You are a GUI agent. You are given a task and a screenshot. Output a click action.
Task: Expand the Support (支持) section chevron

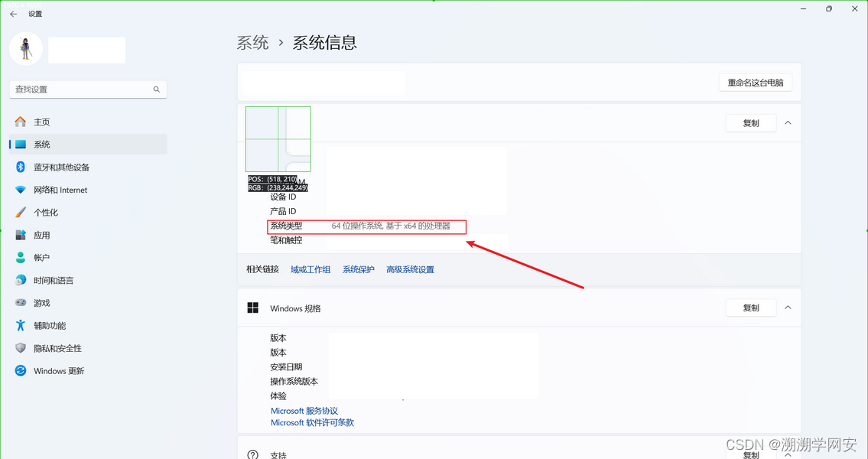pyautogui.click(x=788, y=454)
